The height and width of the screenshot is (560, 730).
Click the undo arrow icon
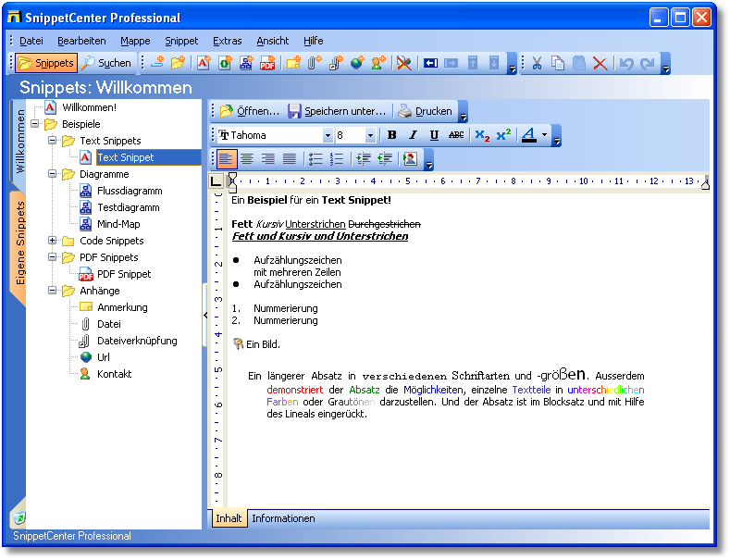pyautogui.click(x=626, y=63)
